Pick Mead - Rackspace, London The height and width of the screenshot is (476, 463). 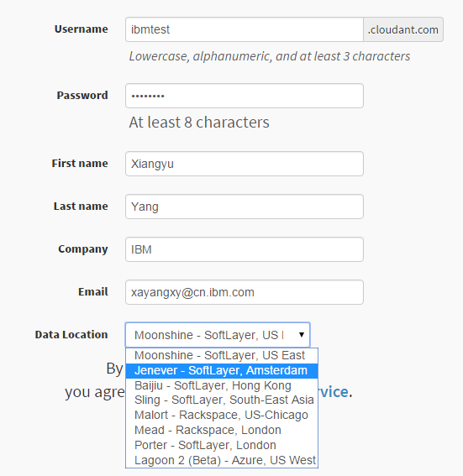point(222,430)
